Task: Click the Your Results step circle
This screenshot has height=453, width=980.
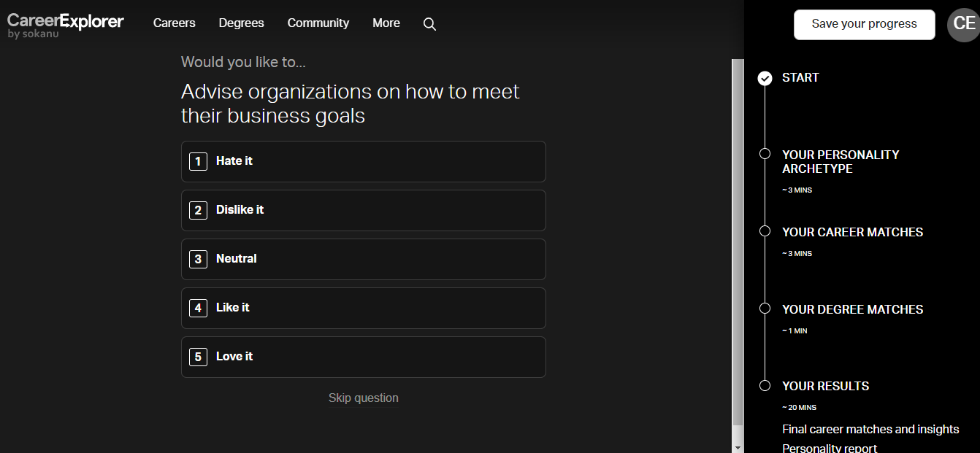Action: tap(765, 386)
